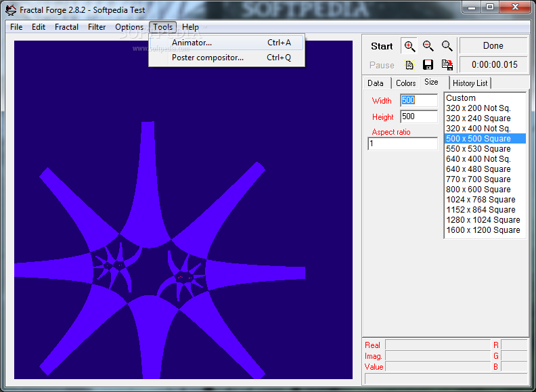
Task: Select 770 x 700 Square size
Action: [x=485, y=179]
